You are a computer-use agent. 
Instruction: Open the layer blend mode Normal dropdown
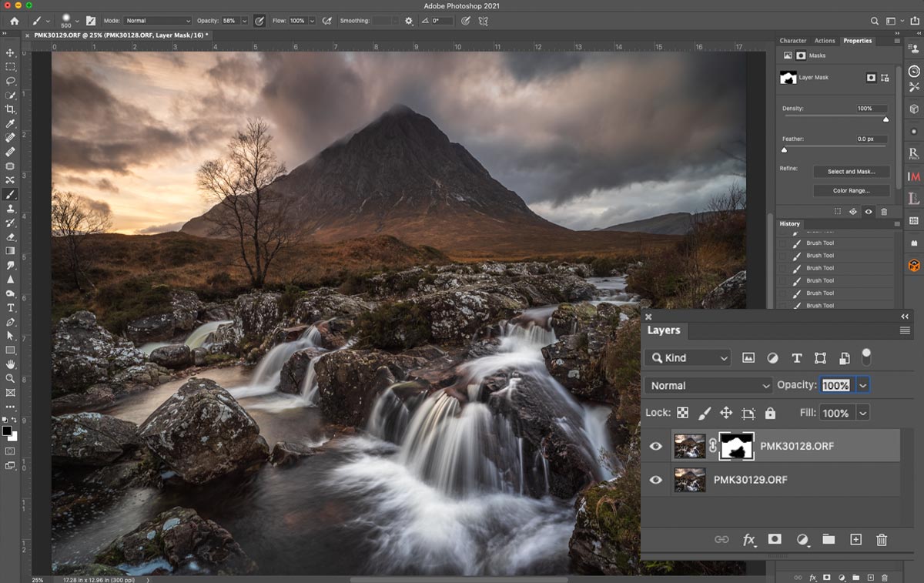[x=708, y=386]
